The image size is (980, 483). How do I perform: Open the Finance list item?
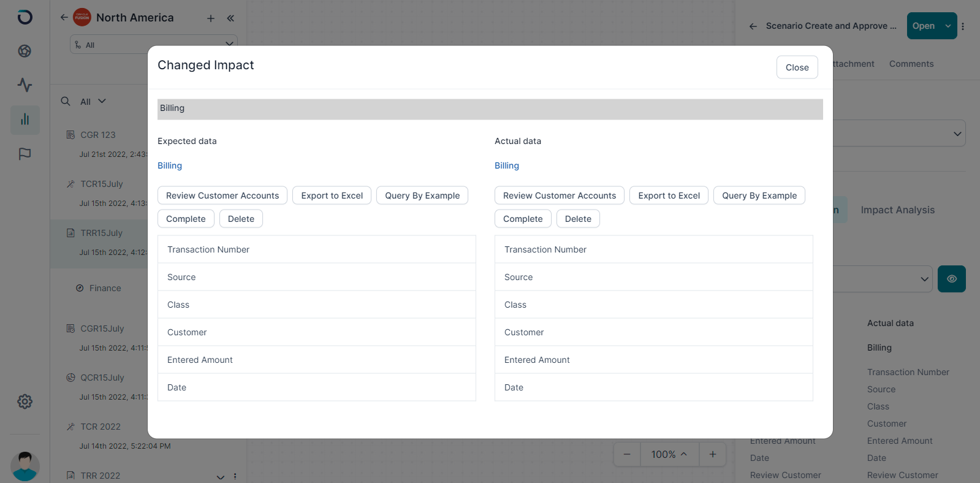click(x=105, y=288)
